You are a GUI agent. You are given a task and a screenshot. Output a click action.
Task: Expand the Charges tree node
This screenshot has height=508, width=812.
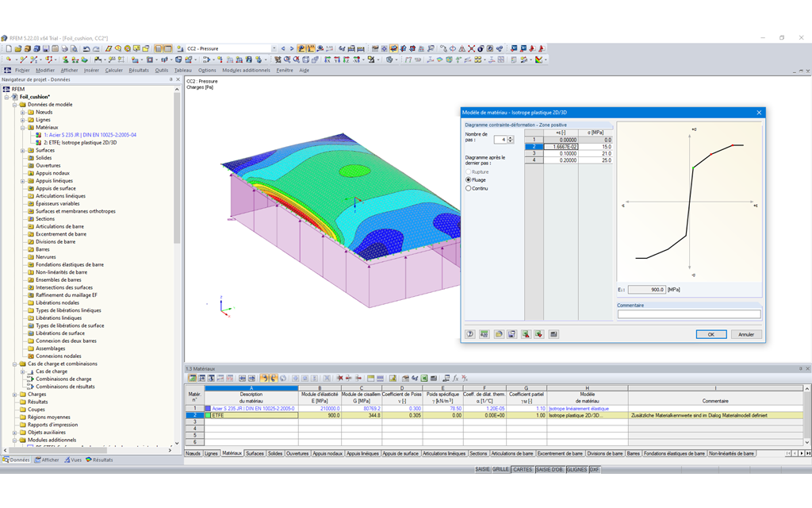click(15, 394)
